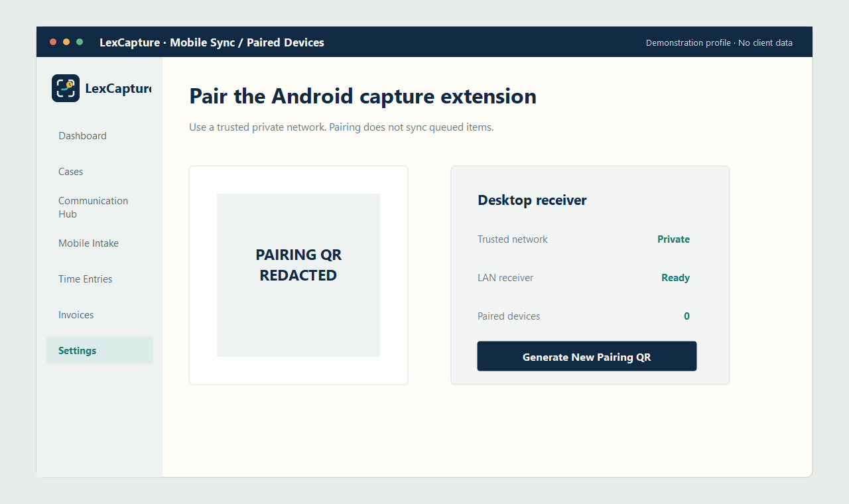Image resolution: width=849 pixels, height=504 pixels.
Task: Click the green maximize window dot
Action: coord(80,42)
